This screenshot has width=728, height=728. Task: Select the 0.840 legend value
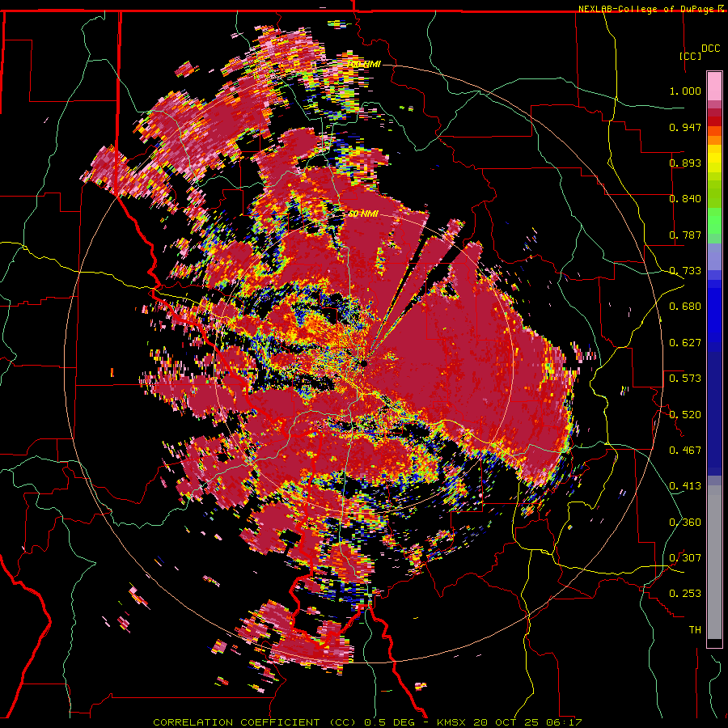tap(685, 199)
